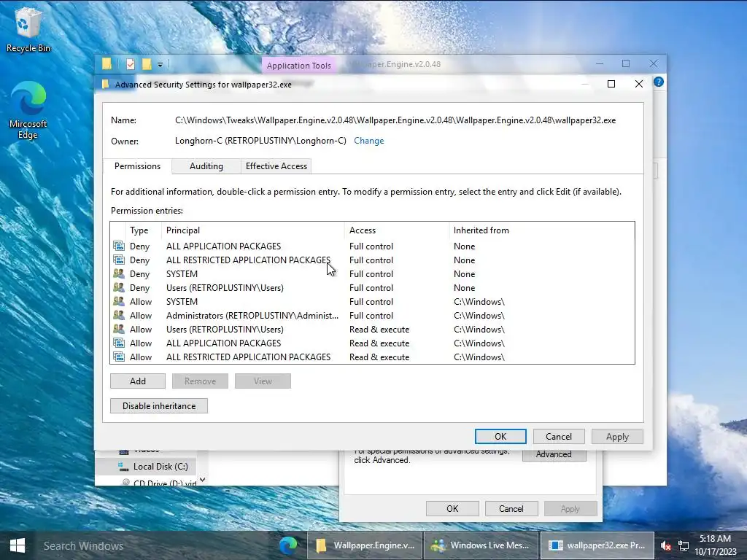Confirm with OK in Advanced Security Settings
Screen dimensions: 747x560
click(500, 437)
